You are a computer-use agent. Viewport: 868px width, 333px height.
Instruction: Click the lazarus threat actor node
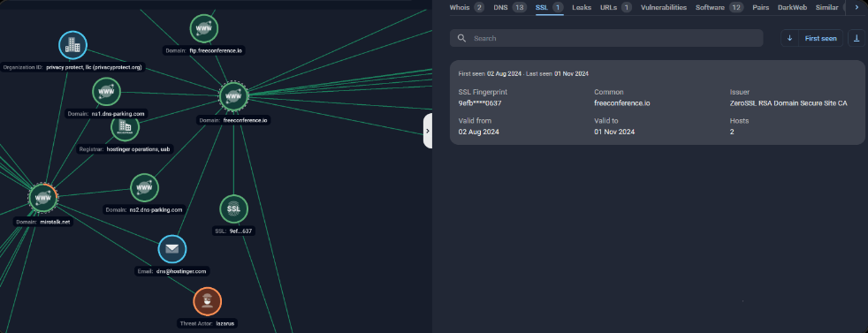coord(207,301)
